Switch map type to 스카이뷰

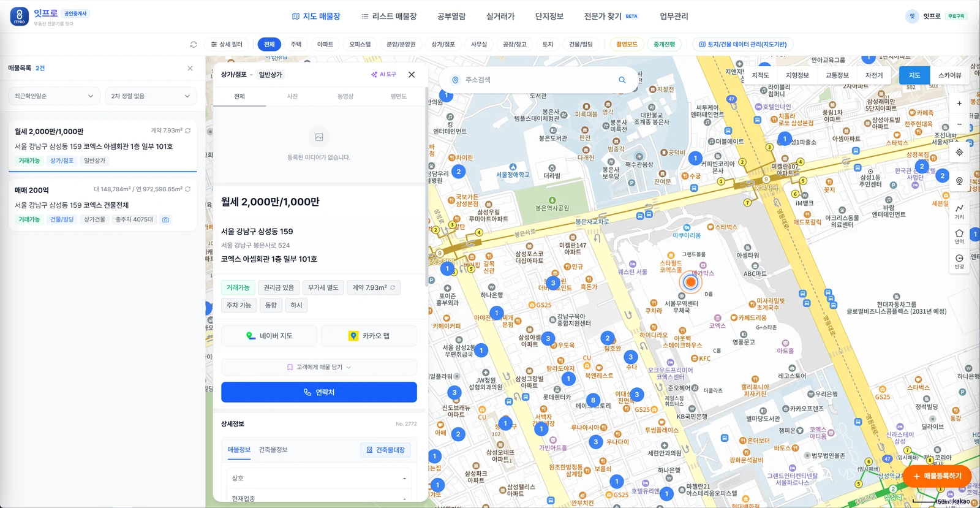(x=949, y=75)
